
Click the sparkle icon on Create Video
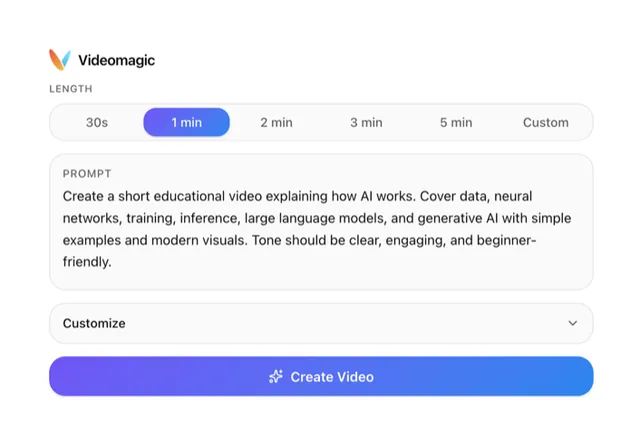[x=276, y=376]
